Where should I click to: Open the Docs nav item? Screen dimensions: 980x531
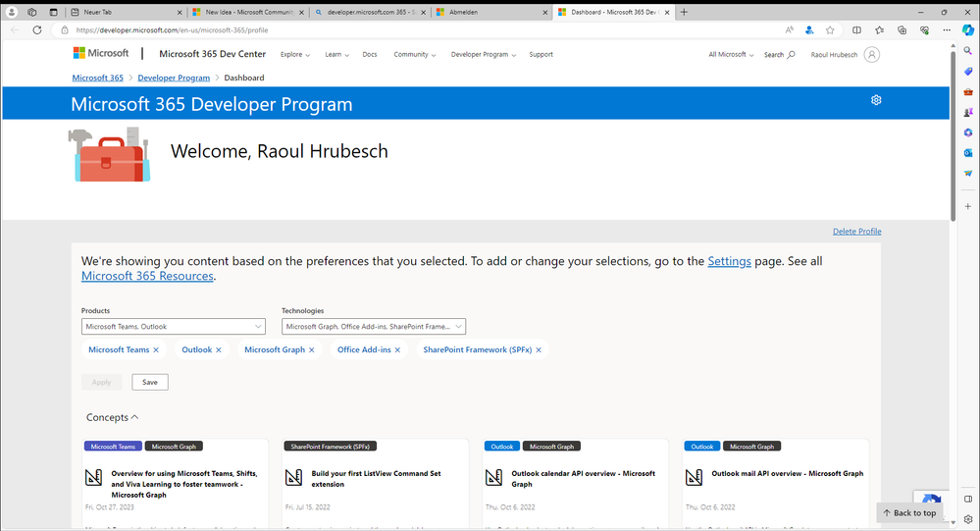[370, 54]
